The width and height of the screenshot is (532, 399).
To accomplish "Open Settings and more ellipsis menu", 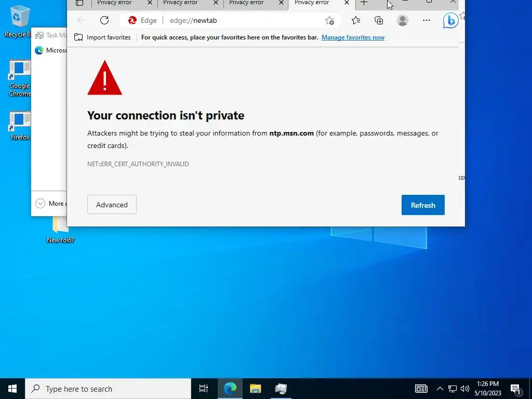I will pos(427,20).
